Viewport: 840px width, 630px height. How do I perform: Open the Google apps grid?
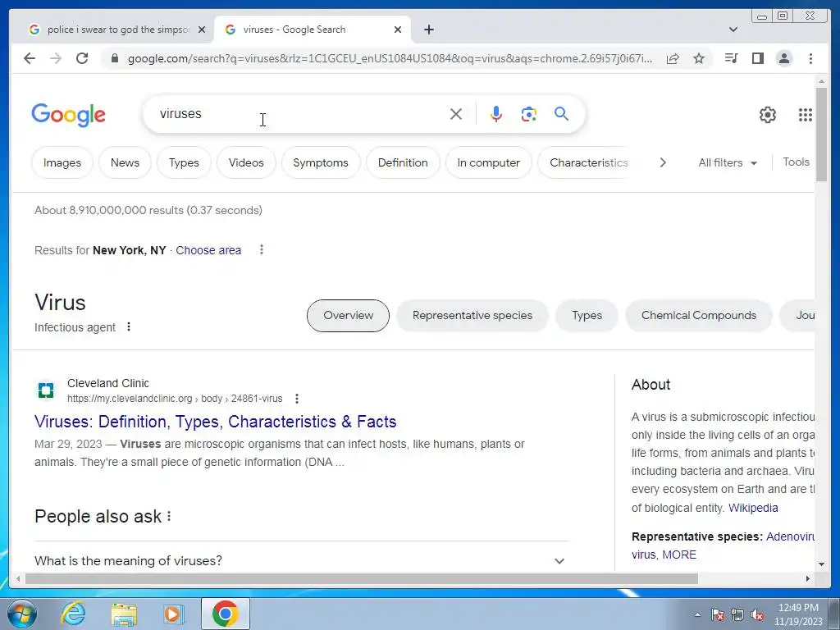pos(806,115)
